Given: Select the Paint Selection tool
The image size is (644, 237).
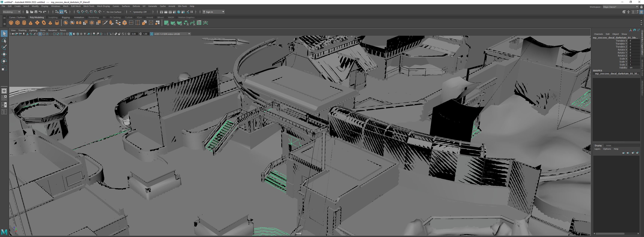Looking at the screenshot, I should tap(4, 48).
